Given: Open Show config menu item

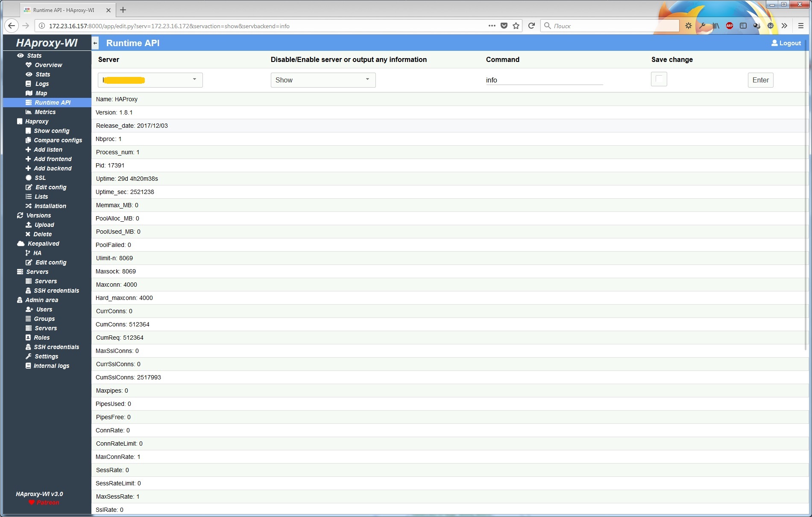Looking at the screenshot, I should (x=51, y=131).
